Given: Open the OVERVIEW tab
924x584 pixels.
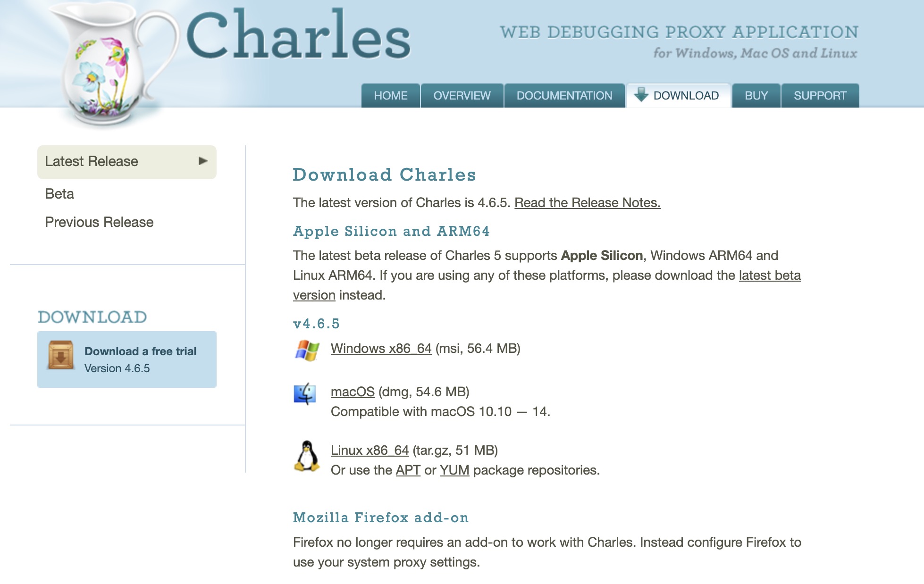Looking at the screenshot, I should click(x=462, y=96).
